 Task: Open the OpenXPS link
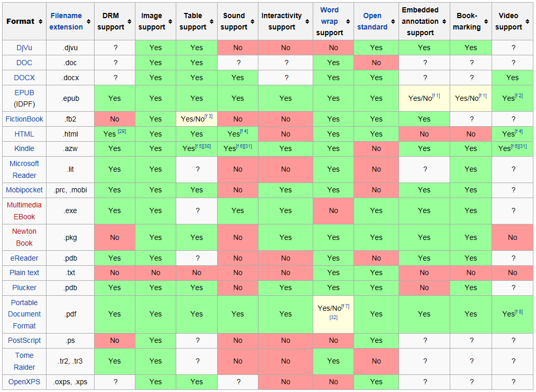[x=24, y=382]
